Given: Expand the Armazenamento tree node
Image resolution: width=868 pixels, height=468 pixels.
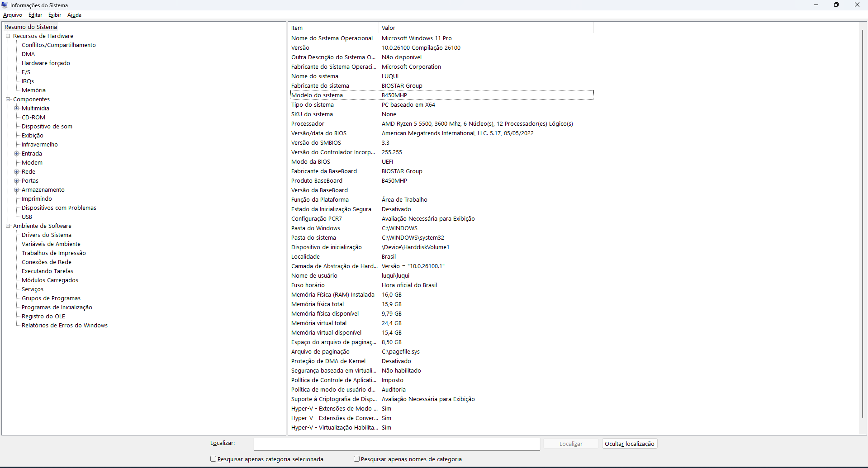Looking at the screenshot, I should [16, 190].
